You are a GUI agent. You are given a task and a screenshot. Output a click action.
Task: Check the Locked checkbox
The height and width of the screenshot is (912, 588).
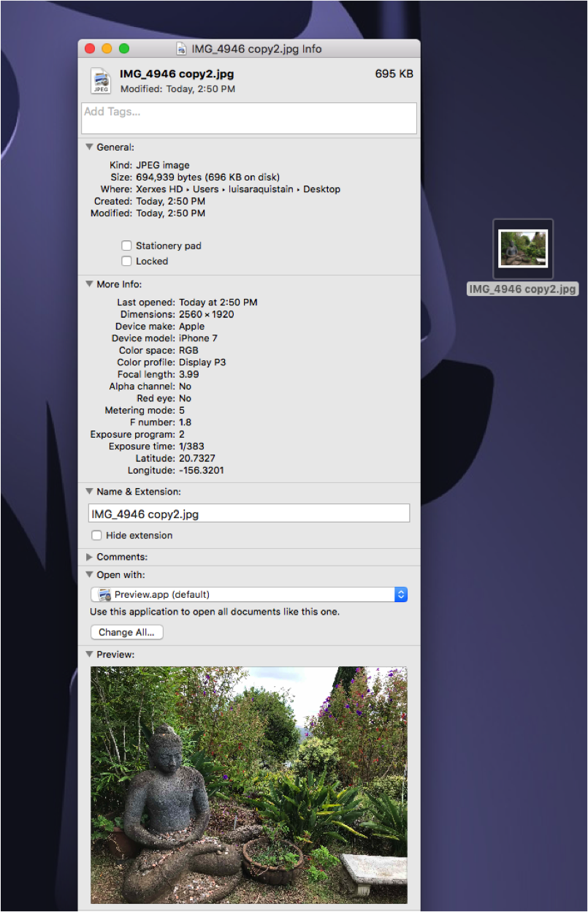pos(127,261)
